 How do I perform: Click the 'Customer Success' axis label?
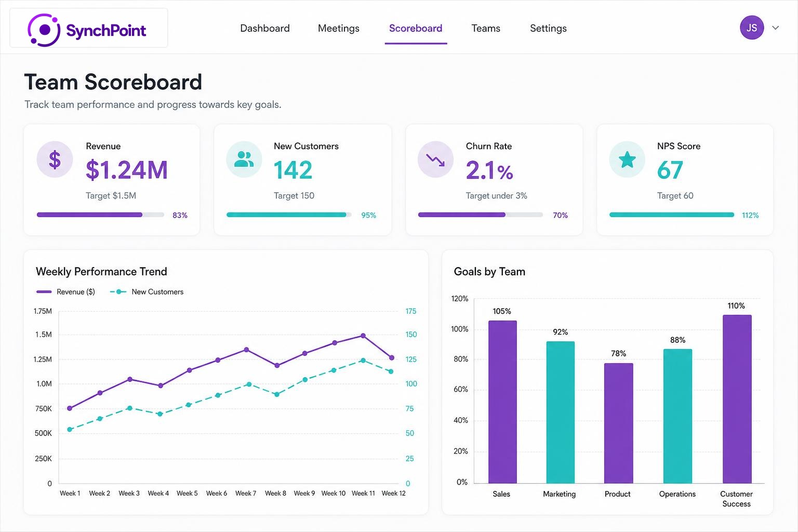click(x=736, y=499)
